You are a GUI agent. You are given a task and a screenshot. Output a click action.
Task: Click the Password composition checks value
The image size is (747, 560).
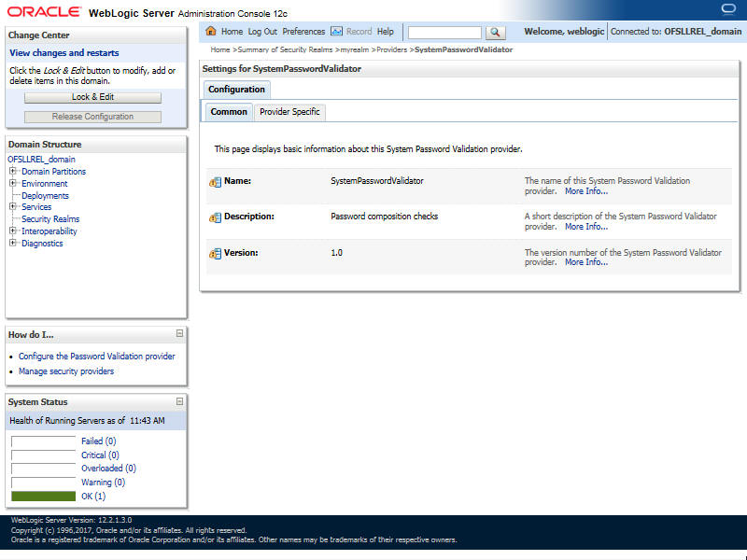pos(384,217)
